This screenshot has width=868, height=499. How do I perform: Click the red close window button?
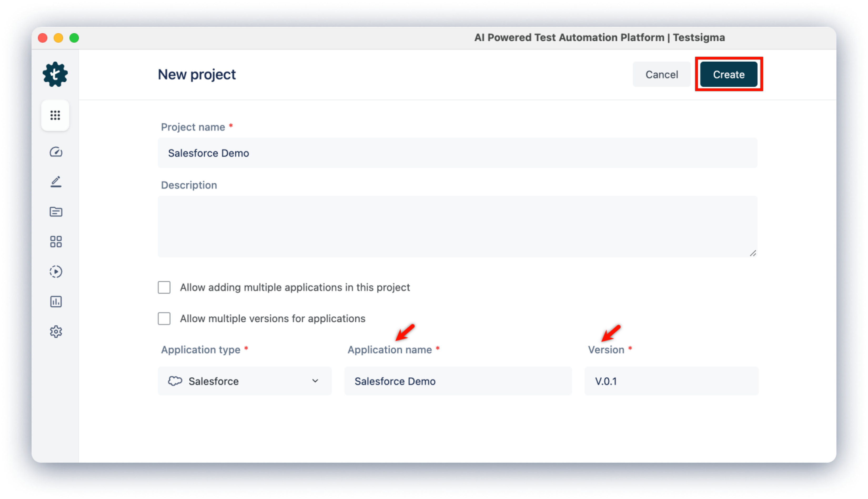click(43, 38)
